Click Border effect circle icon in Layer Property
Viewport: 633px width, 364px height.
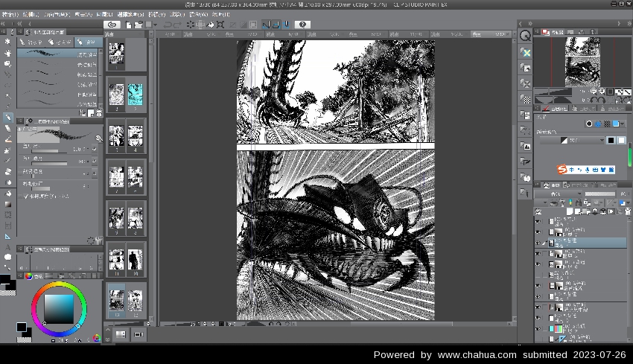[x=589, y=124]
